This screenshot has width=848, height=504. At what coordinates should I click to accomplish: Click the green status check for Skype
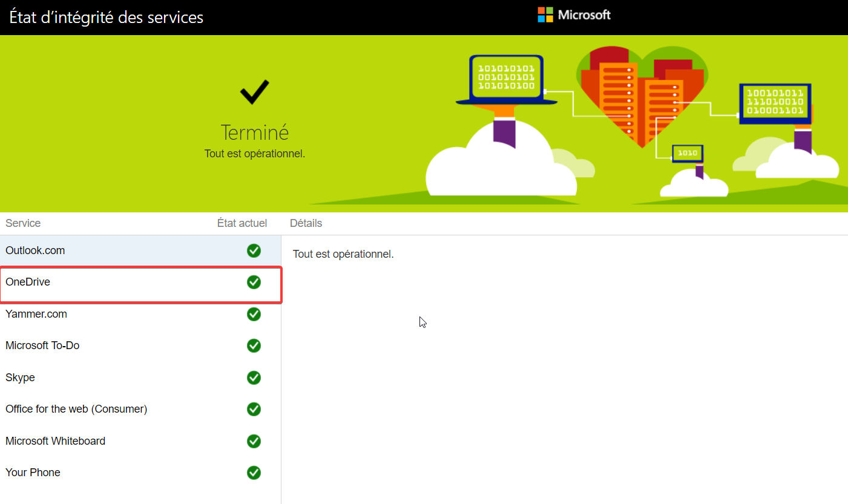point(254,378)
